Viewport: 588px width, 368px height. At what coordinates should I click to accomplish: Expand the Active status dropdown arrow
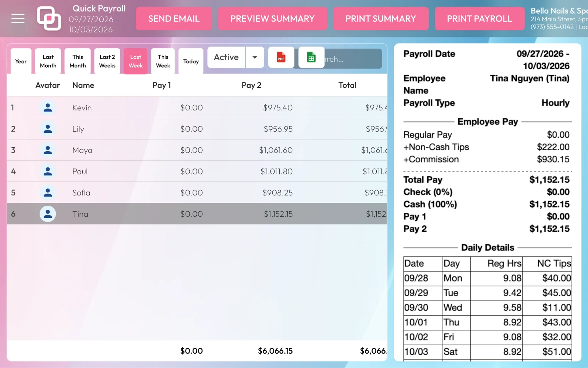[x=255, y=57]
